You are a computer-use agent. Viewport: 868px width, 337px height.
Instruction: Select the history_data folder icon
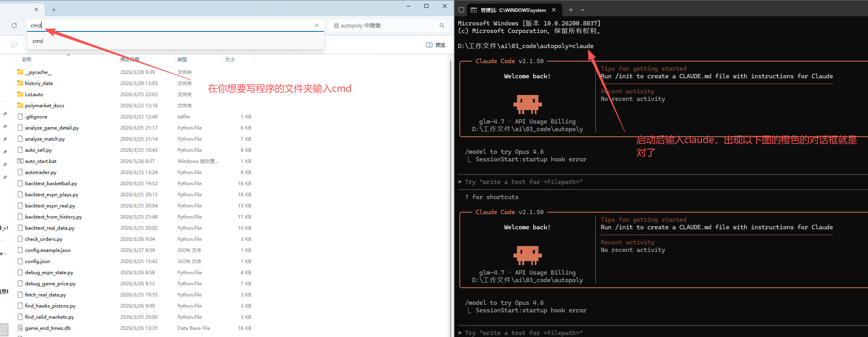20,83
